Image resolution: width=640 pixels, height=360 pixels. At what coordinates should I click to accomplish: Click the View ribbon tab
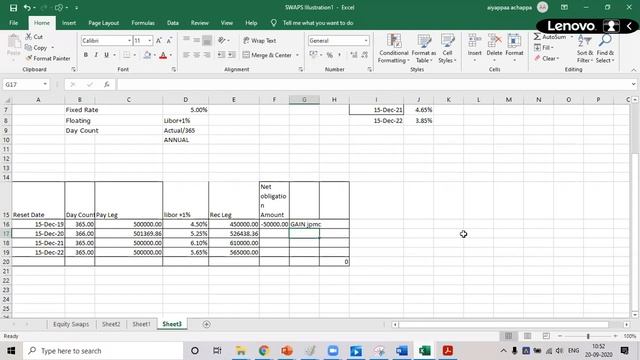click(227, 23)
